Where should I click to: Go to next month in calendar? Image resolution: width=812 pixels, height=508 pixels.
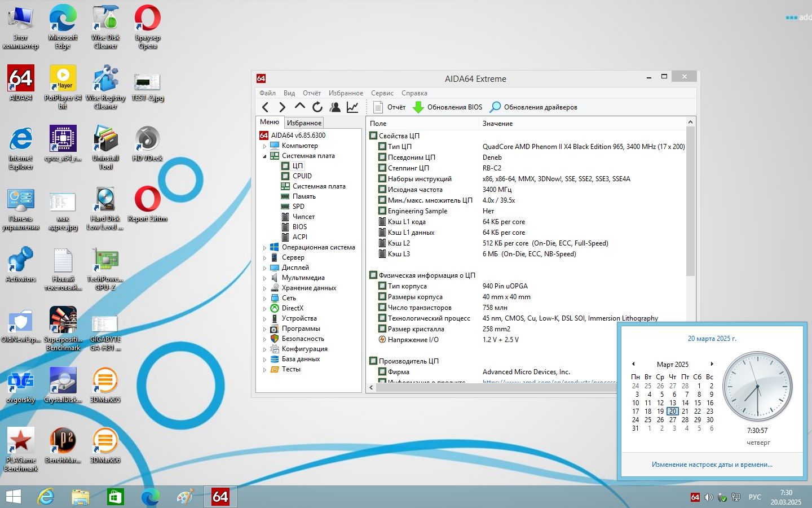click(x=712, y=364)
